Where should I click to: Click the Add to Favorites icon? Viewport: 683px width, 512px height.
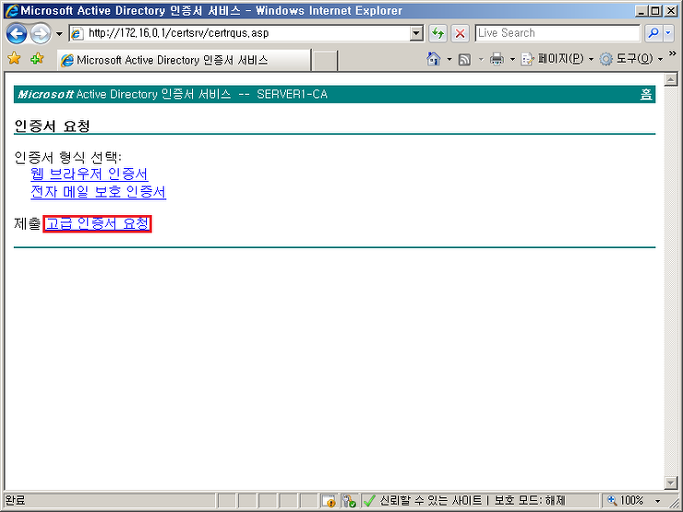(x=37, y=58)
